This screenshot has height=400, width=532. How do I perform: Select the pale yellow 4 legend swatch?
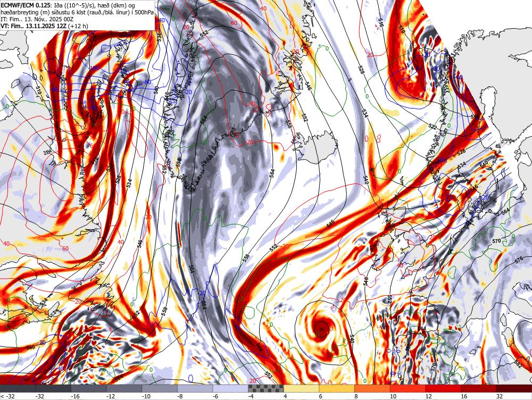click(301, 388)
